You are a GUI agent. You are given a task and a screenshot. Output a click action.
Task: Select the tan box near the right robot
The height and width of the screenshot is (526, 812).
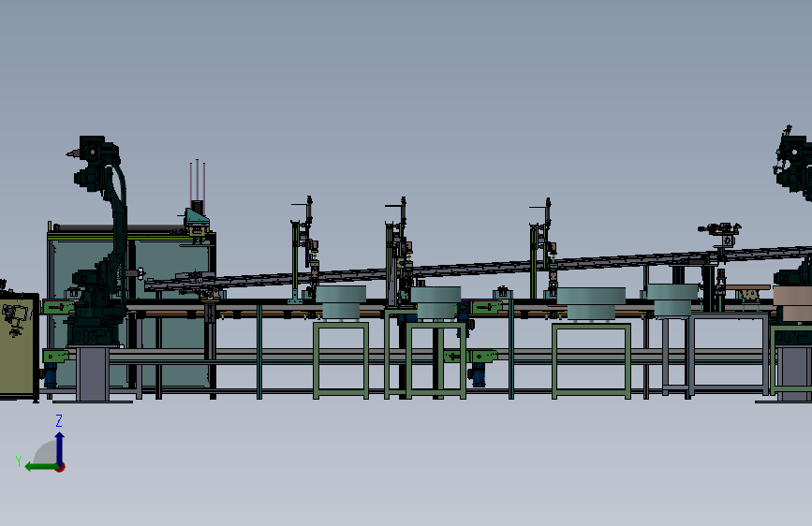[x=792, y=304]
